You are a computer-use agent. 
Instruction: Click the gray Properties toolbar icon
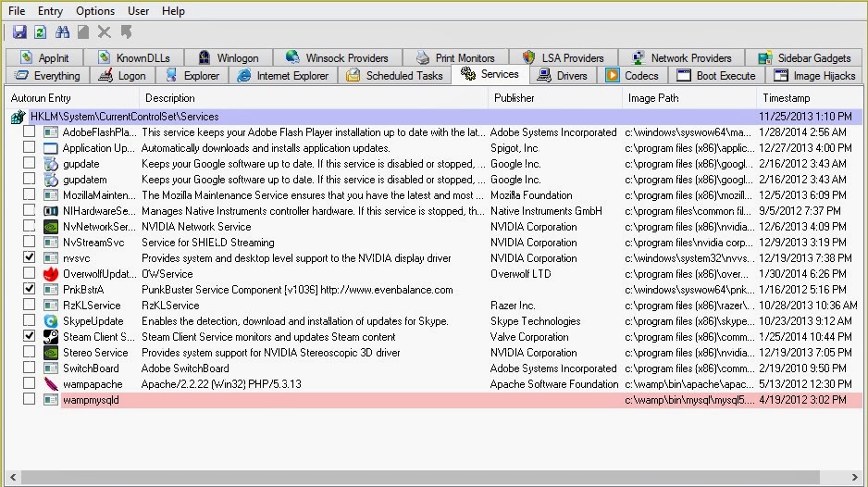[83, 32]
